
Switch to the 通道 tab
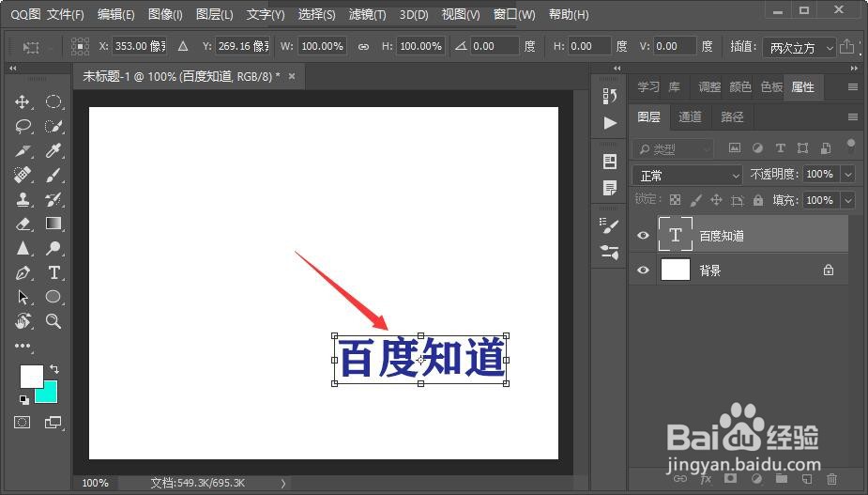coord(690,117)
